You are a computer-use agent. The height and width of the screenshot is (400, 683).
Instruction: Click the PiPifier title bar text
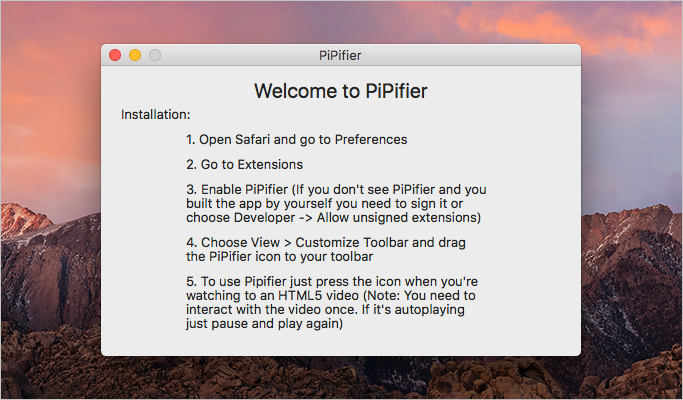(340, 56)
